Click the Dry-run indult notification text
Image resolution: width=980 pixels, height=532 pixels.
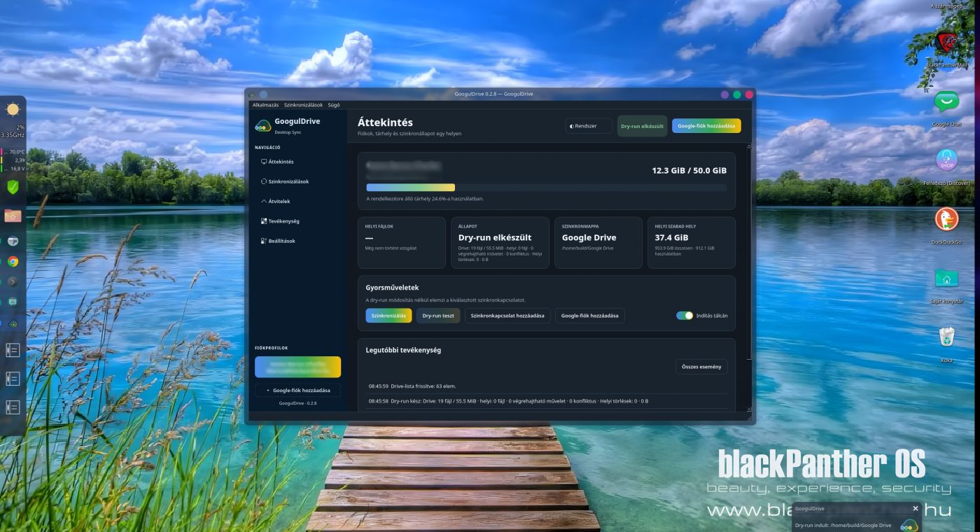843,525
